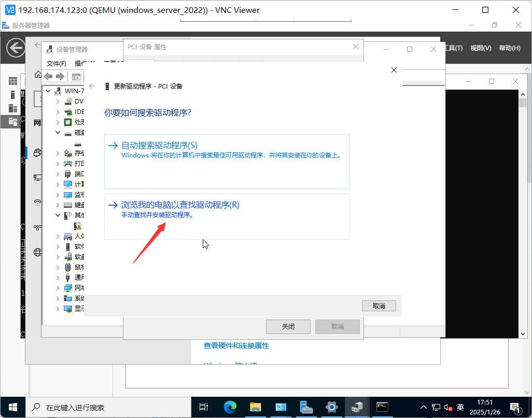Select the printer queue icon in device tree
532x418 pixels.
[68, 164]
